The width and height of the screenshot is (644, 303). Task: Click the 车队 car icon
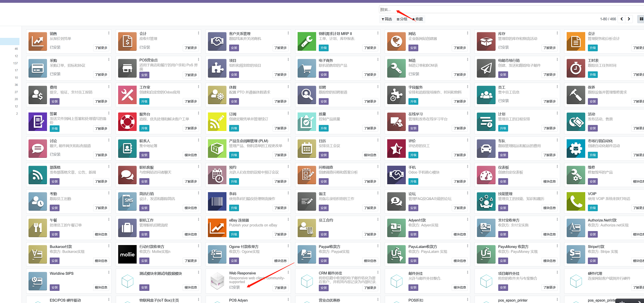tap(486, 149)
